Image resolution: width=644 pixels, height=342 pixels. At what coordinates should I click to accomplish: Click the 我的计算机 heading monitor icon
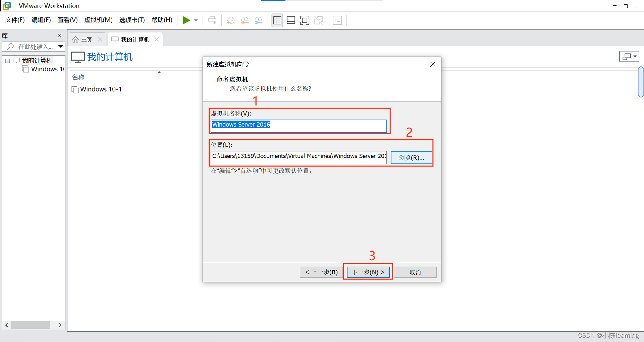coord(78,57)
